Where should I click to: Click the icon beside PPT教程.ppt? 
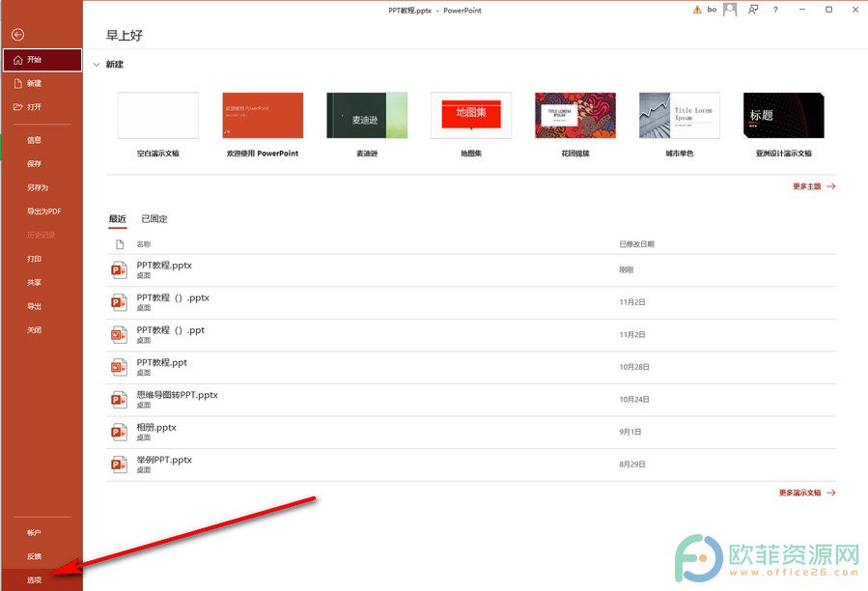tap(119, 367)
